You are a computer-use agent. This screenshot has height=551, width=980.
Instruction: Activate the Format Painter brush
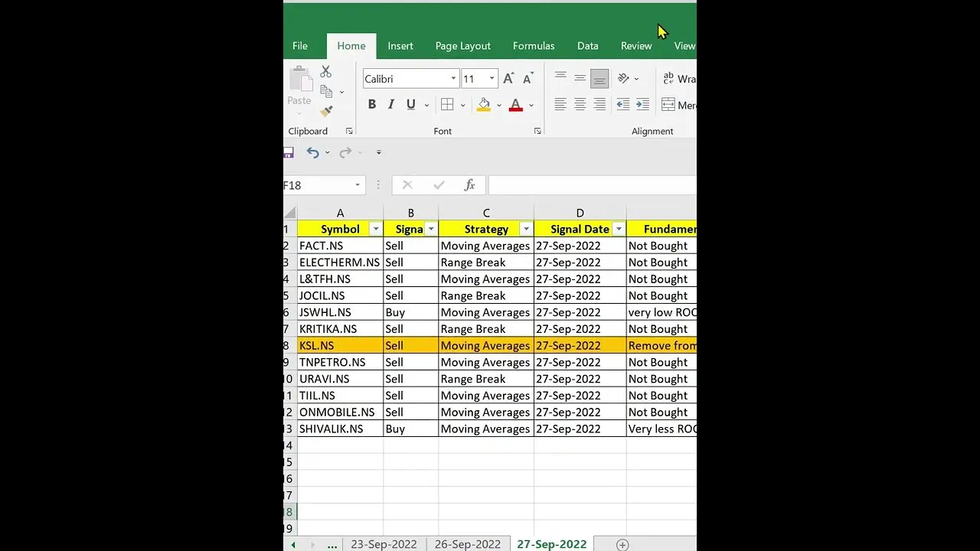coord(326,111)
